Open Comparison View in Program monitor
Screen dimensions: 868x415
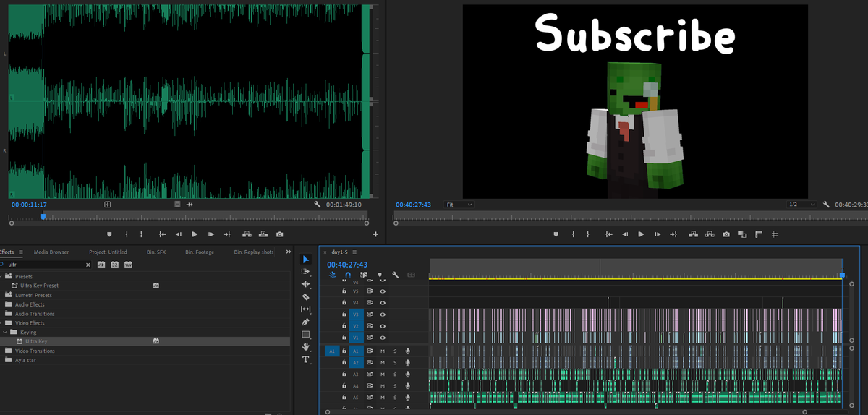point(742,234)
